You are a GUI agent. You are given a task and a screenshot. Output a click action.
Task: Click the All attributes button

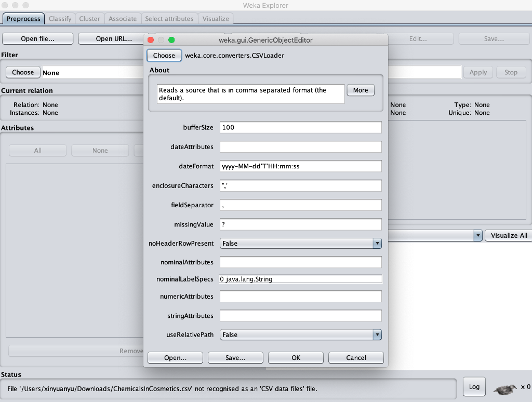coord(37,150)
